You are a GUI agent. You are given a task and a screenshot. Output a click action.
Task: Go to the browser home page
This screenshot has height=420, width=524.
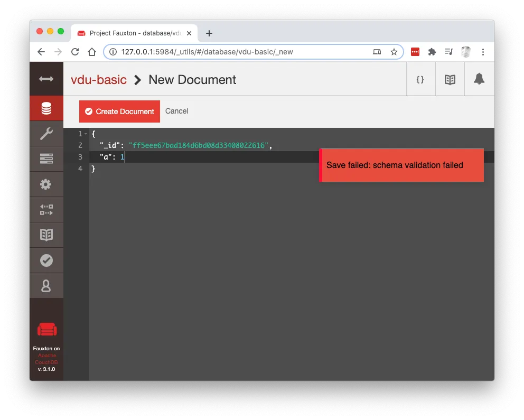click(92, 52)
